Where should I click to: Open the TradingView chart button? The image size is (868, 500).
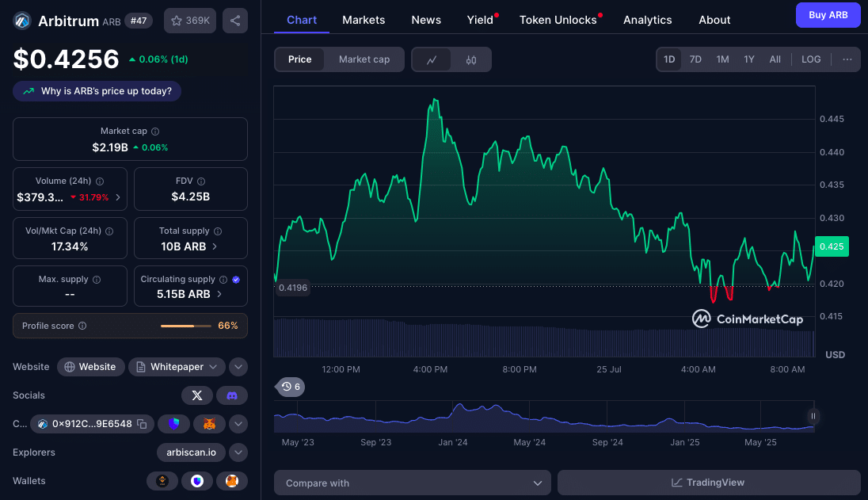[709, 483]
